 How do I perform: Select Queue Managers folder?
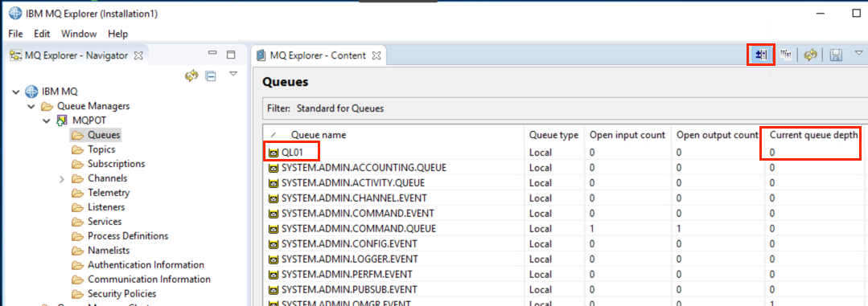93,105
